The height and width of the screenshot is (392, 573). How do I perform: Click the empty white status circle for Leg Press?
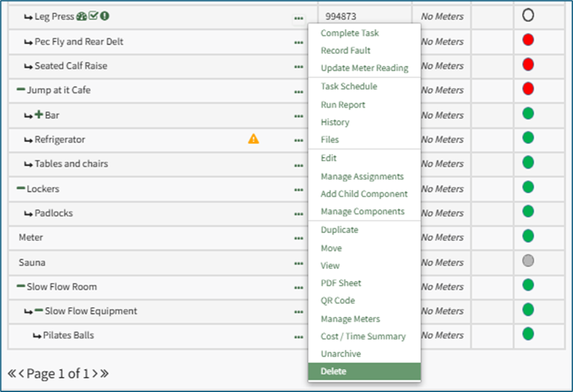(528, 16)
